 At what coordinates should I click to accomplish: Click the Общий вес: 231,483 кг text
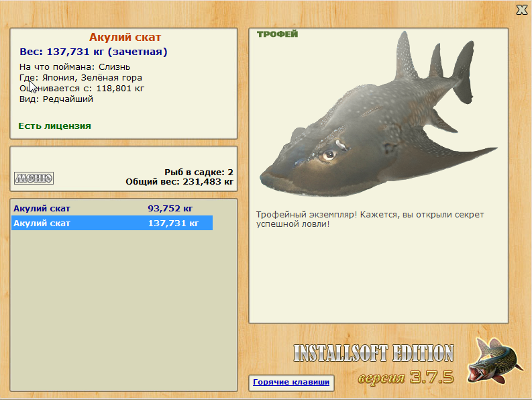180,182
